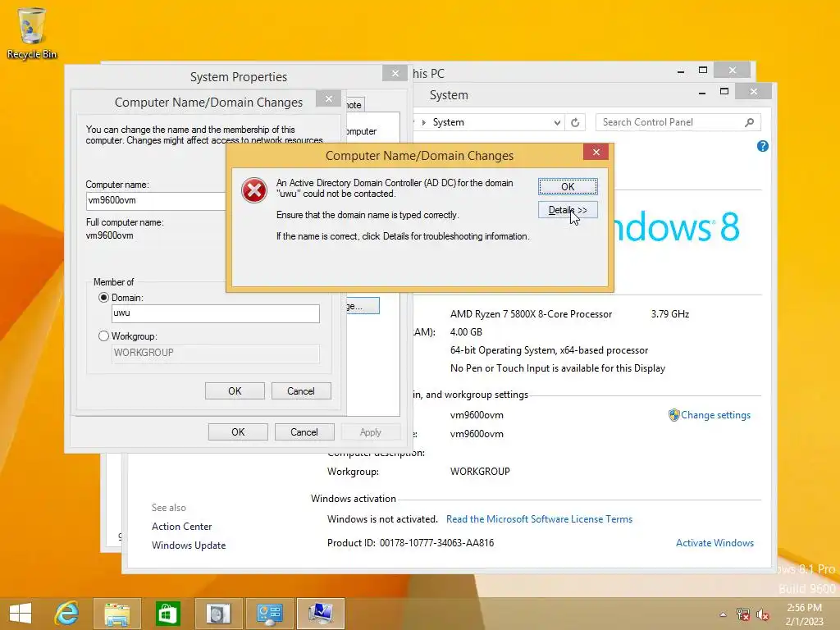Minimize the This PC window
840x630 pixels.
coord(680,71)
